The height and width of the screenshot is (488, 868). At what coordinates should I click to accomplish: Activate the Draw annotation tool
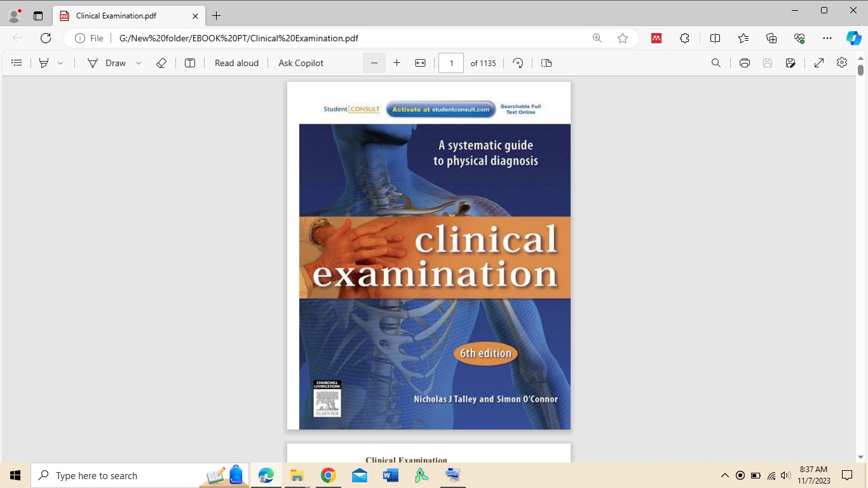[x=107, y=63]
